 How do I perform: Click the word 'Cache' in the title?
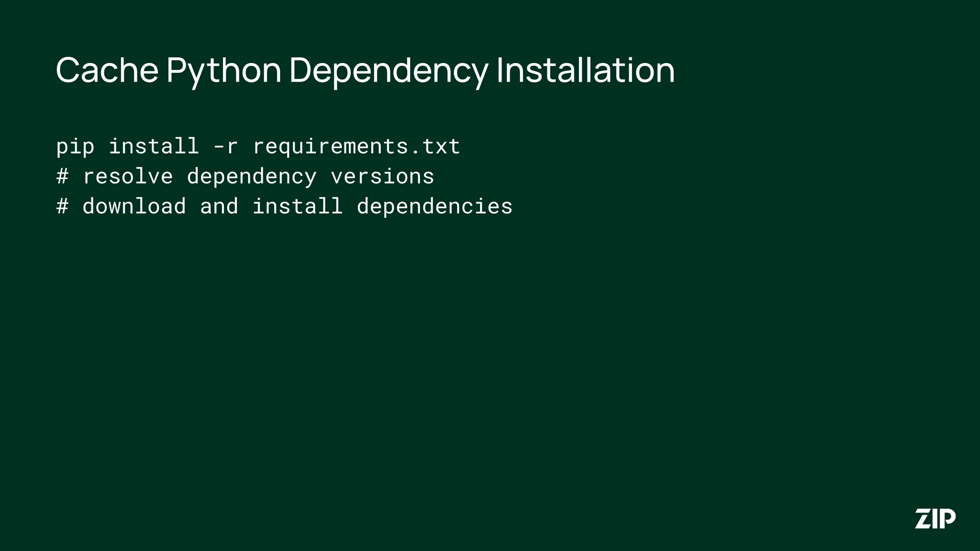point(106,71)
